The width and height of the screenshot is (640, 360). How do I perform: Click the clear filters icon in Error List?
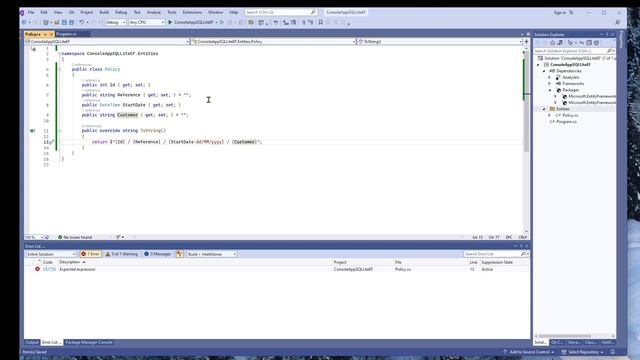180,254
